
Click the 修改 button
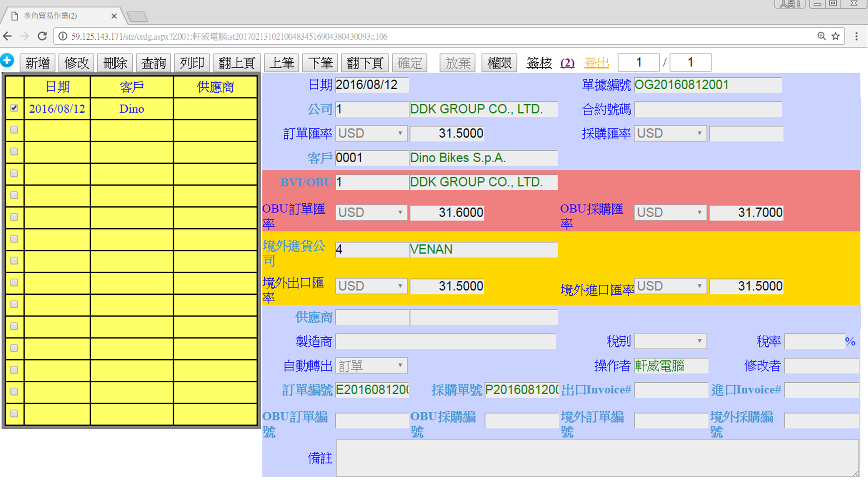tap(76, 63)
